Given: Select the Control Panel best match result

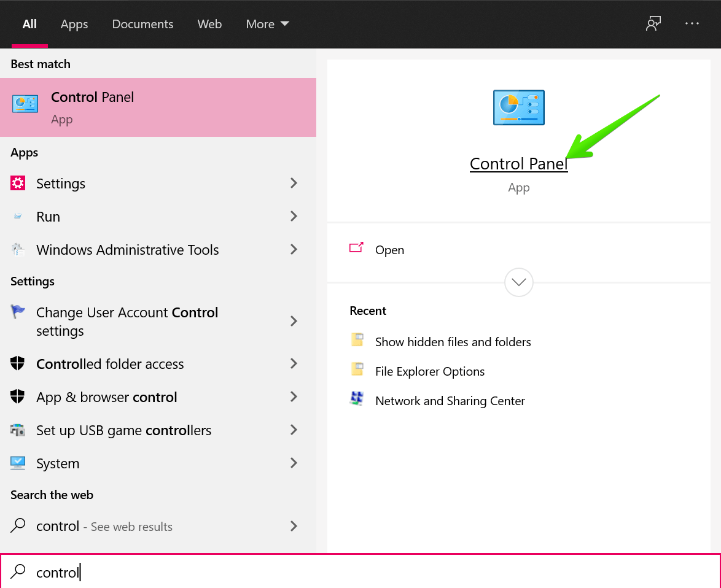Looking at the screenshot, I should (x=158, y=107).
